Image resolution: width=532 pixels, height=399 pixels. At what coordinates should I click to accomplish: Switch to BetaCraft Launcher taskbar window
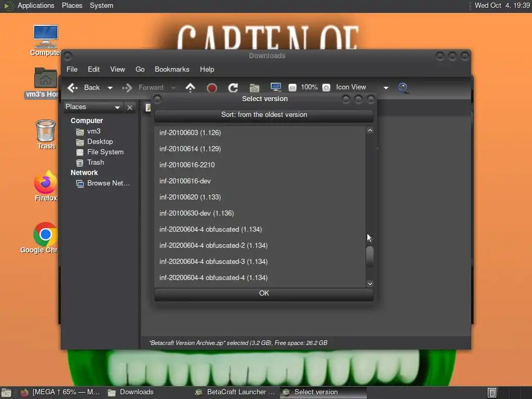pos(235,393)
